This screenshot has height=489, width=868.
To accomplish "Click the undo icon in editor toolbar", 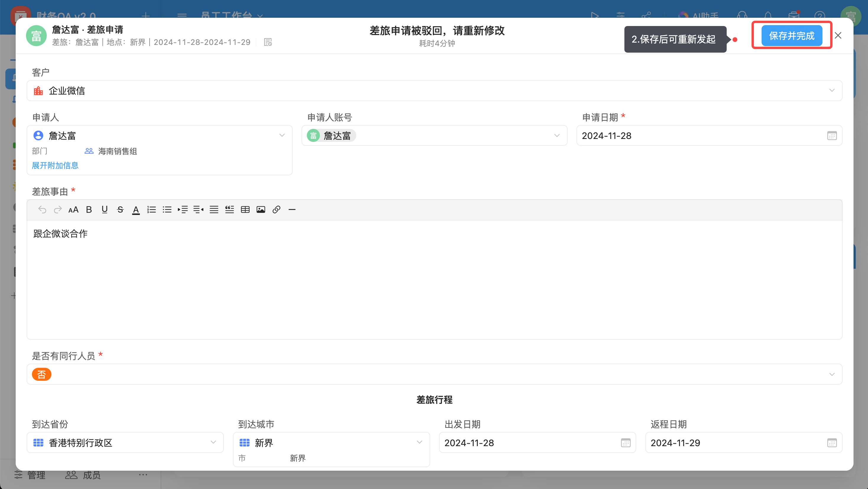I will tap(42, 210).
